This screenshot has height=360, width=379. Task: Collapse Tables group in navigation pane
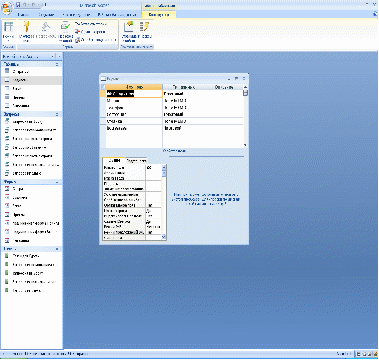(57, 64)
